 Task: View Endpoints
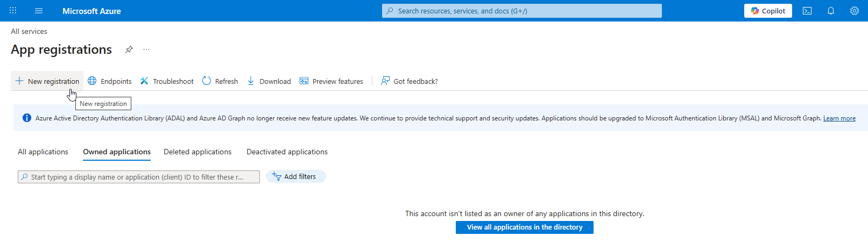110,81
